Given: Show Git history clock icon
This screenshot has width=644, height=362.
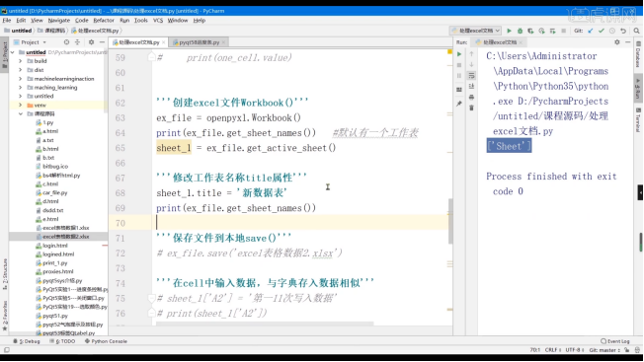Looking at the screenshot, I should click(x=612, y=31).
